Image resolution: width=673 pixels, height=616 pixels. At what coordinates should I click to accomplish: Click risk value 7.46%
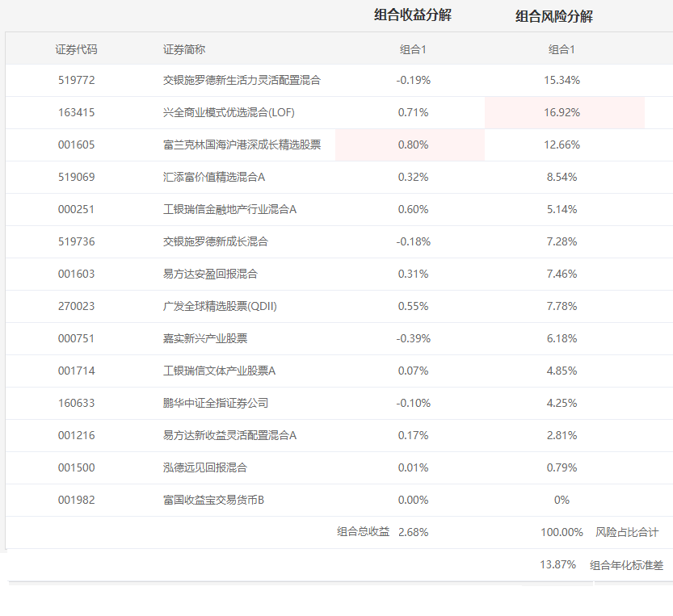point(562,274)
